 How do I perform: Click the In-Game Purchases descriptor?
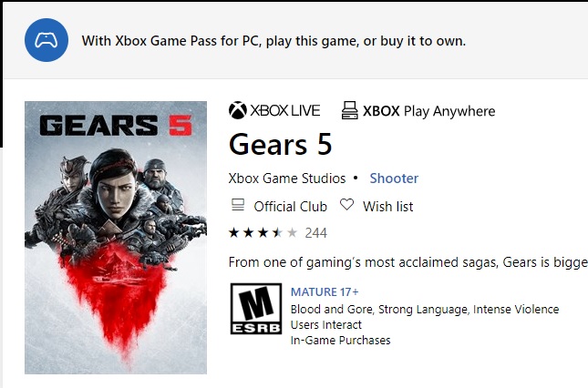(x=340, y=341)
